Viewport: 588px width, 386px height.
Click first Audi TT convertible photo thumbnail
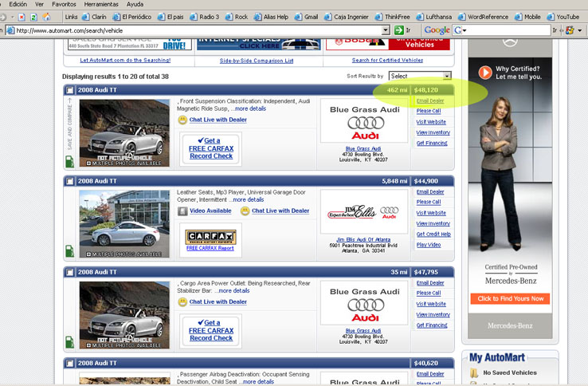coord(124,133)
